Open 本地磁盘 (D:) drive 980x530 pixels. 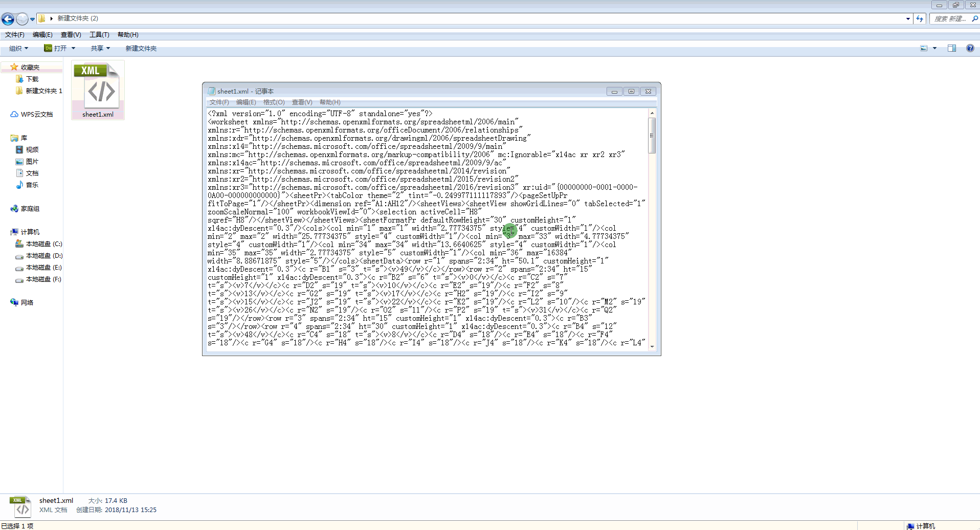39,256
